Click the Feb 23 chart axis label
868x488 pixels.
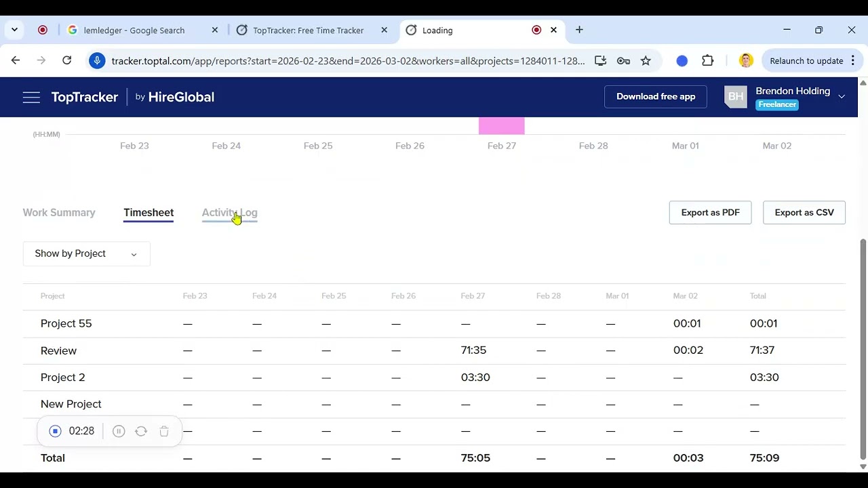coord(134,146)
